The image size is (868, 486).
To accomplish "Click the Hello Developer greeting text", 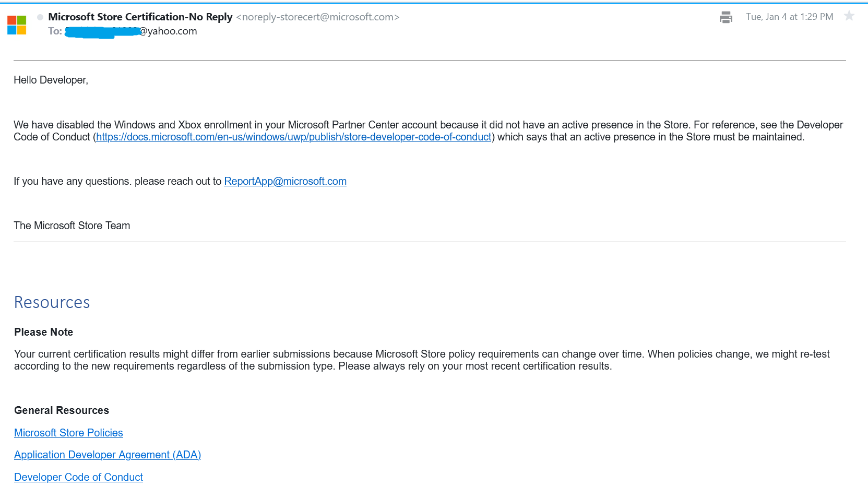I will [x=51, y=80].
